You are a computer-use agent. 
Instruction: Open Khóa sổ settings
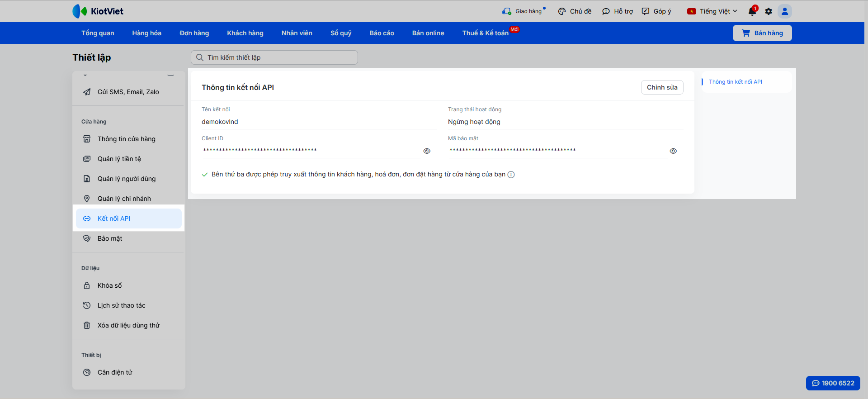coord(129,285)
